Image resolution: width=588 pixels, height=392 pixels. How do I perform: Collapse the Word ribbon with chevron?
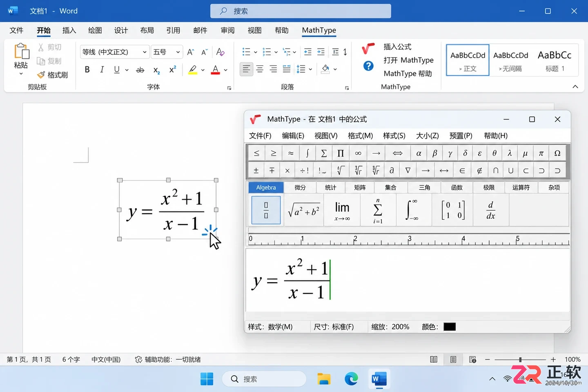click(x=575, y=87)
